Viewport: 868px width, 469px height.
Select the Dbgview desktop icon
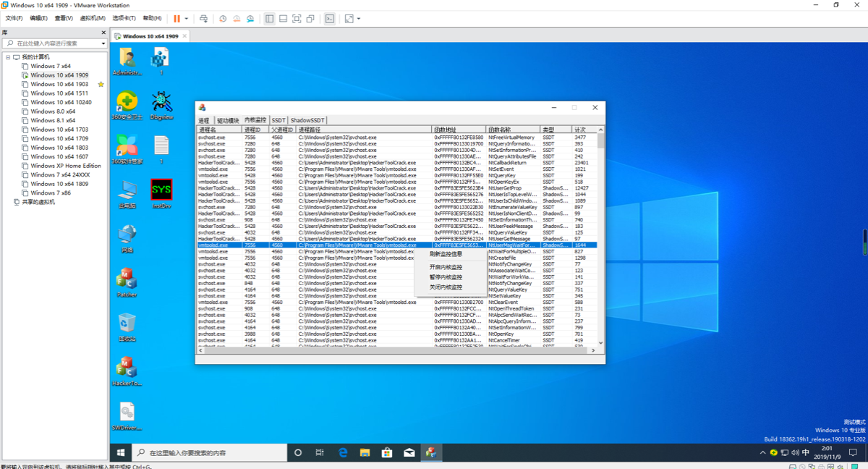161,106
